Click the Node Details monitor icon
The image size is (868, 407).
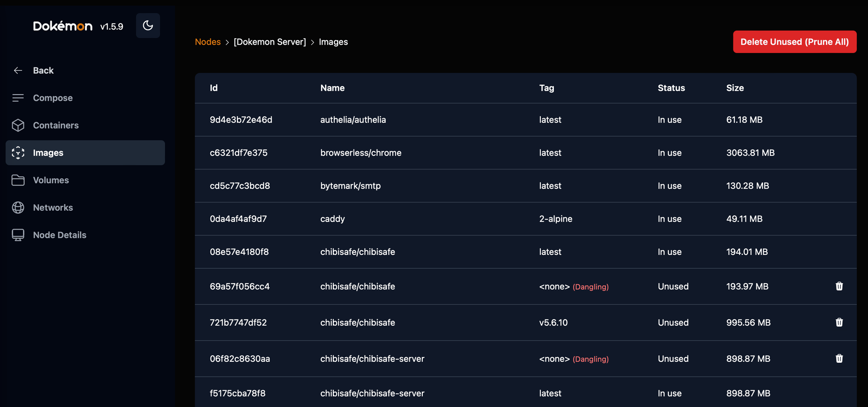pos(18,235)
